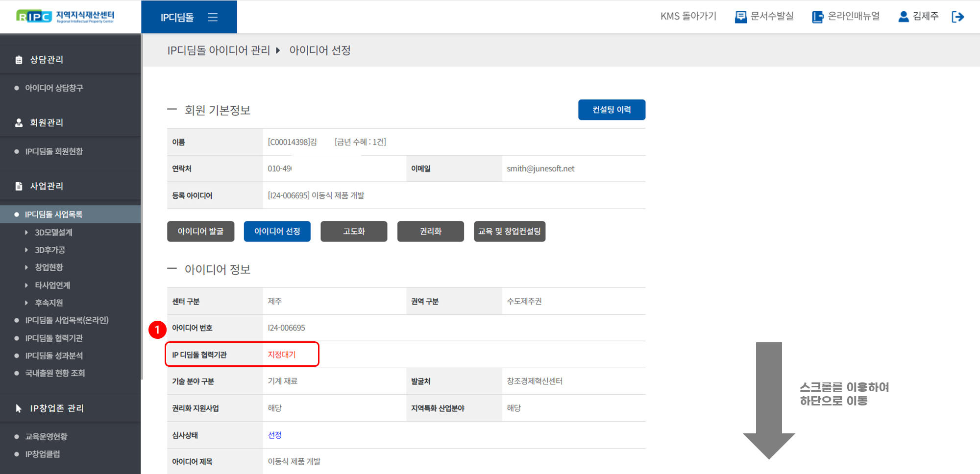
Task: Open the 온라인매뉴얼 manual icon
Action: coord(817,17)
